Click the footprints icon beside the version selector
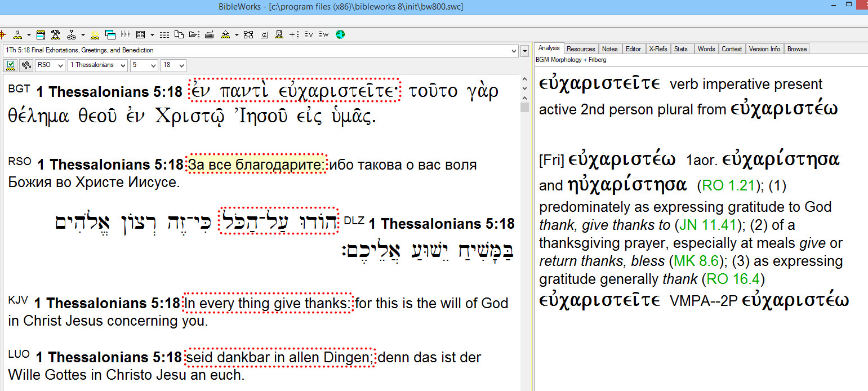 (x=25, y=65)
